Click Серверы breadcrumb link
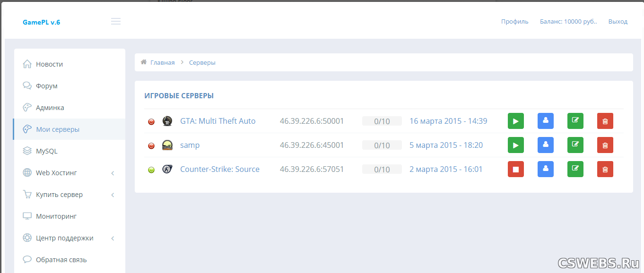This screenshot has height=273, width=644. point(202,62)
